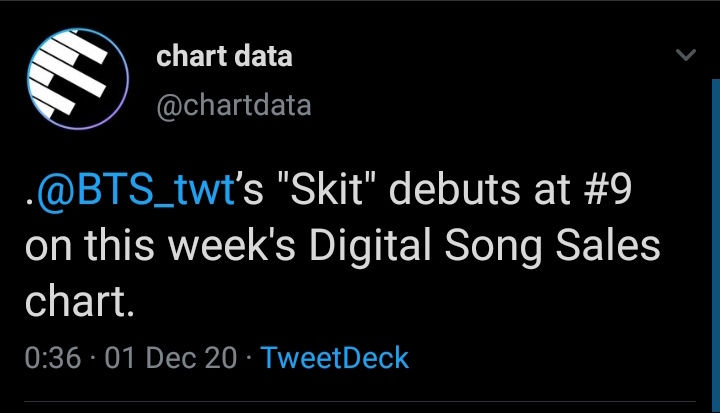Click the 0:36 tweet time
Image resolution: width=720 pixels, height=413 pixels.
(x=51, y=358)
